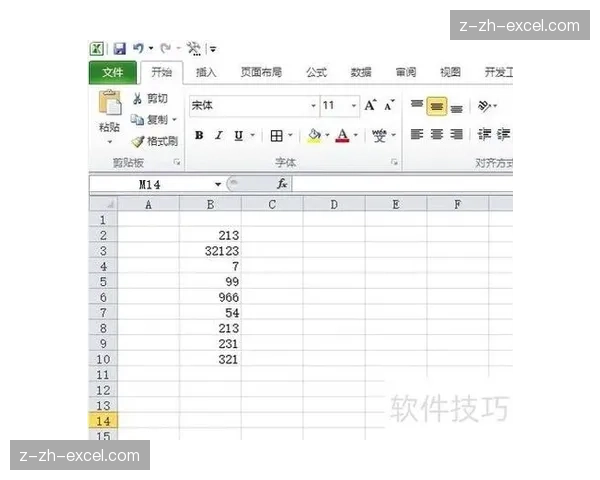The height and width of the screenshot is (480, 600).
Task: Center text horizontally
Action: click(437, 135)
